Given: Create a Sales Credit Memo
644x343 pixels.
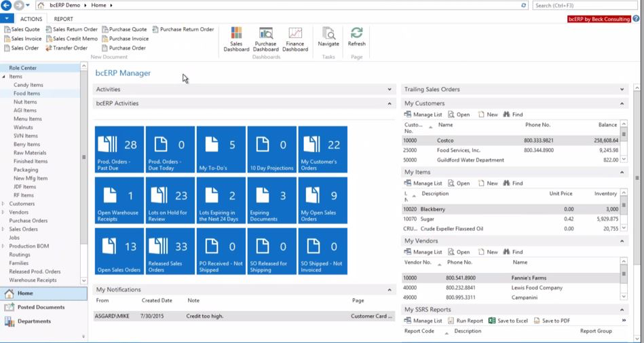Looking at the screenshot, I should coord(72,39).
